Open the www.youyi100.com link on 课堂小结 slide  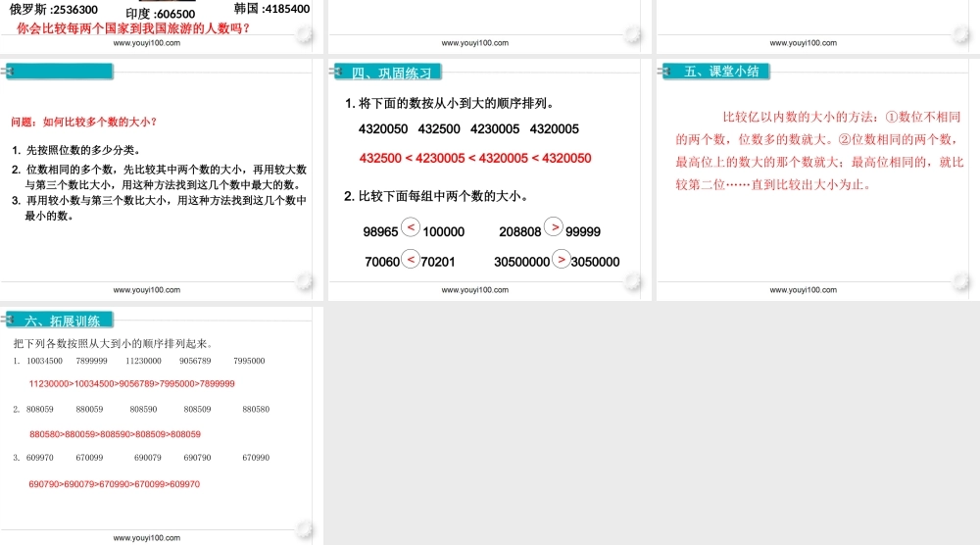click(x=803, y=290)
